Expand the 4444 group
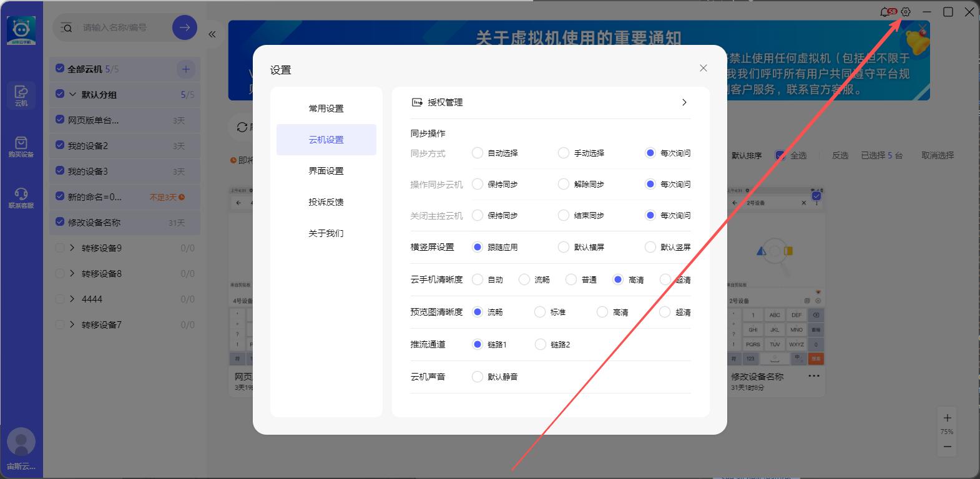 [x=72, y=299]
